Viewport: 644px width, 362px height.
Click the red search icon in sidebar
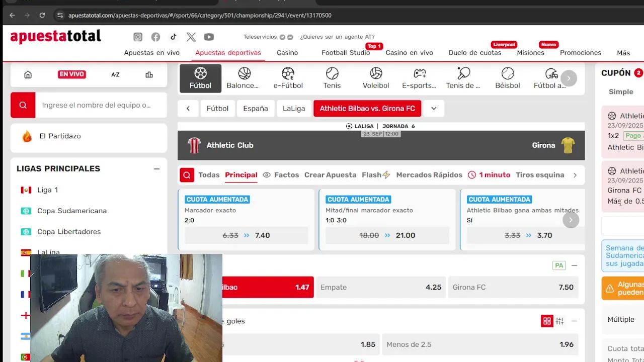pos(23,105)
